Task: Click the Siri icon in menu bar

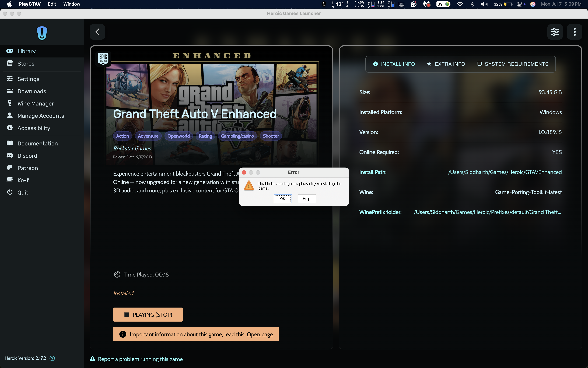Action: (533, 4)
